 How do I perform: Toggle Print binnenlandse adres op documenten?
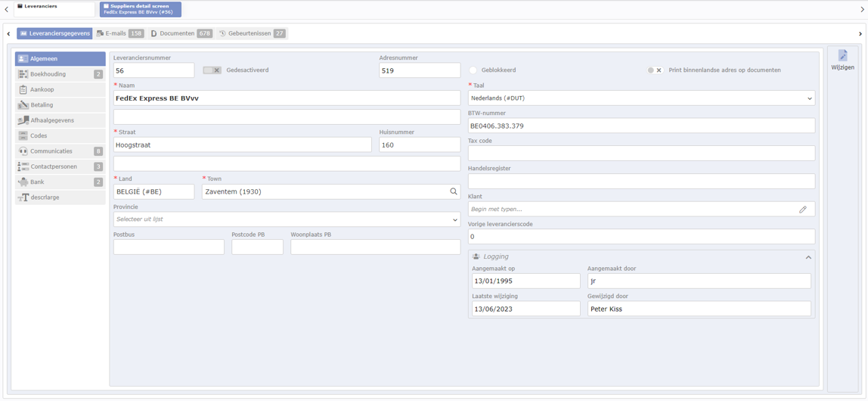point(655,70)
